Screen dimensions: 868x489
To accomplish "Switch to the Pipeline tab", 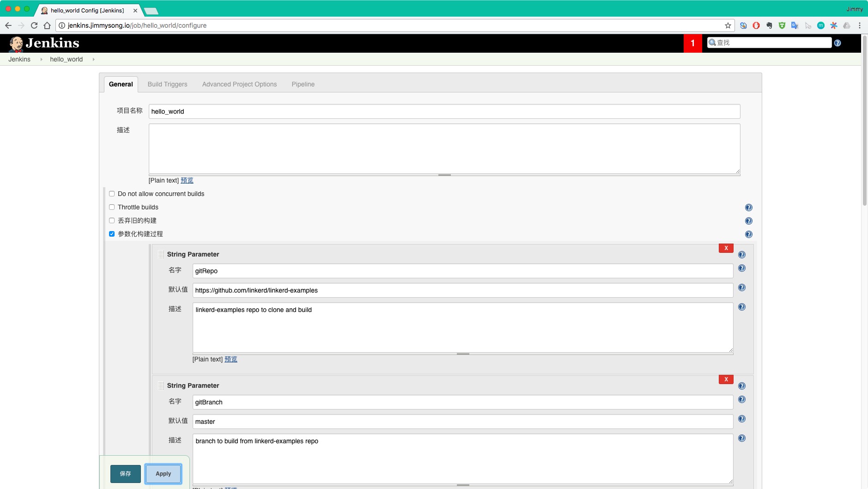I will point(303,84).
